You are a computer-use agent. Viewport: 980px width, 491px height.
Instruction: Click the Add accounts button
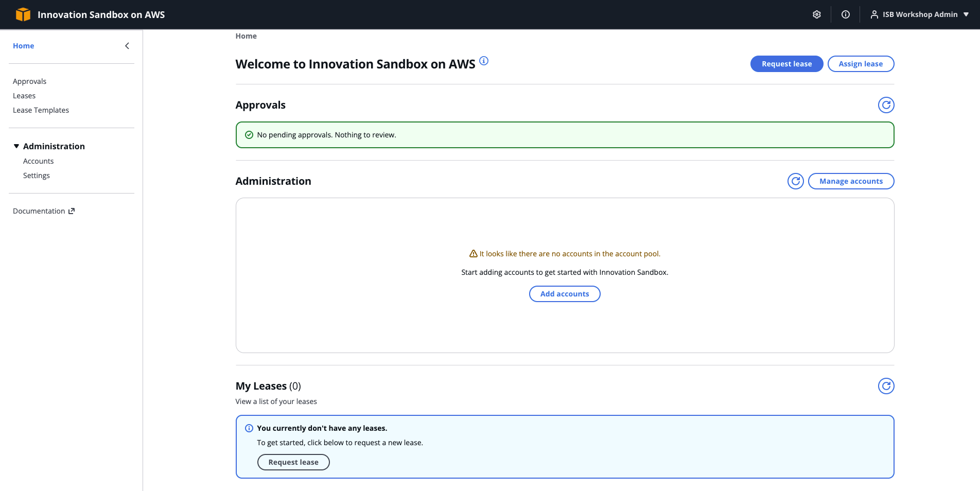pos(565,294)
